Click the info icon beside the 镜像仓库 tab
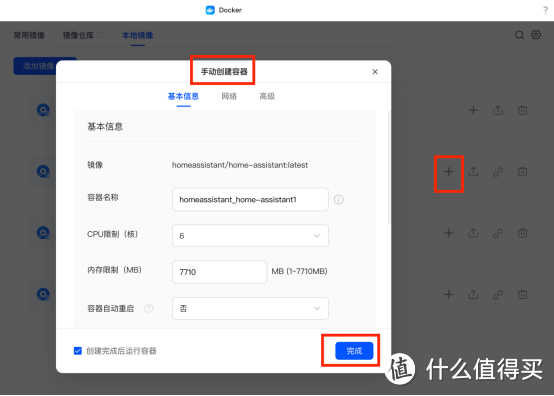Viewport: 554px width, 396px height. point(100,35)
